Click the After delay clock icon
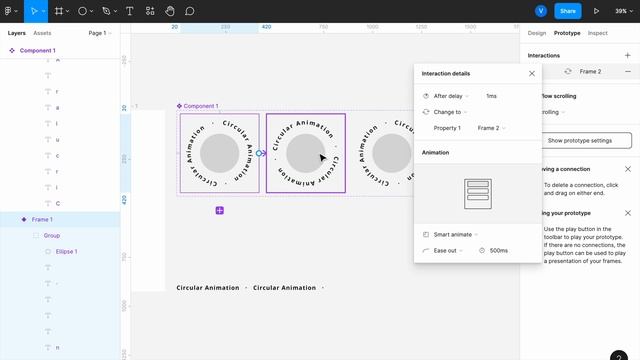640x360 pixels. click(x=426, y=96)
